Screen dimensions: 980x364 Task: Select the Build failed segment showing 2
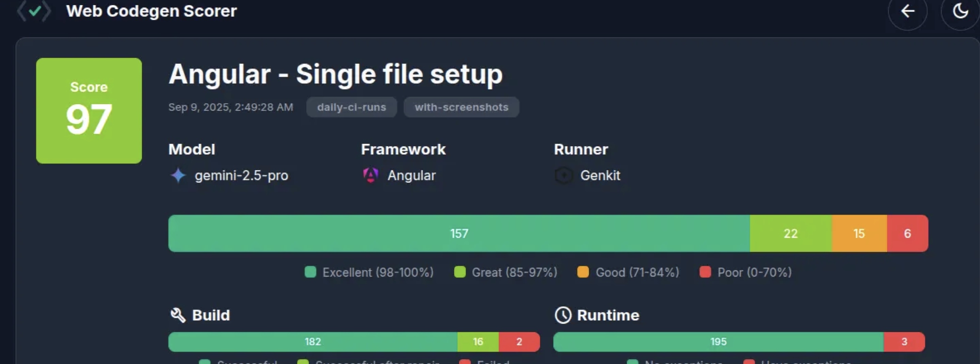click(519, 342)
